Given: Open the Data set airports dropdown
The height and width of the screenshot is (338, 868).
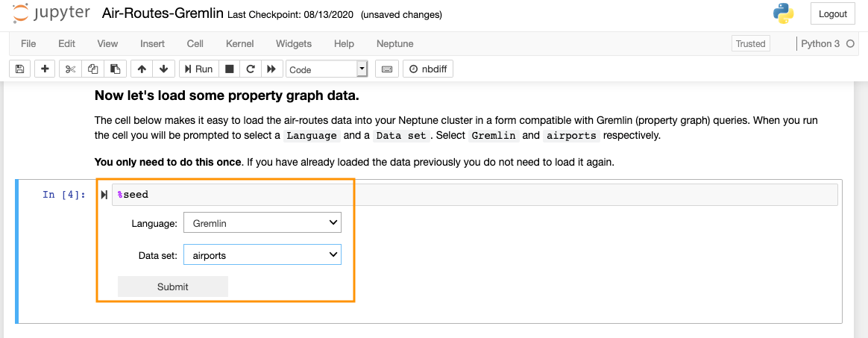Looking at the screenshot, I should point(262,255).
